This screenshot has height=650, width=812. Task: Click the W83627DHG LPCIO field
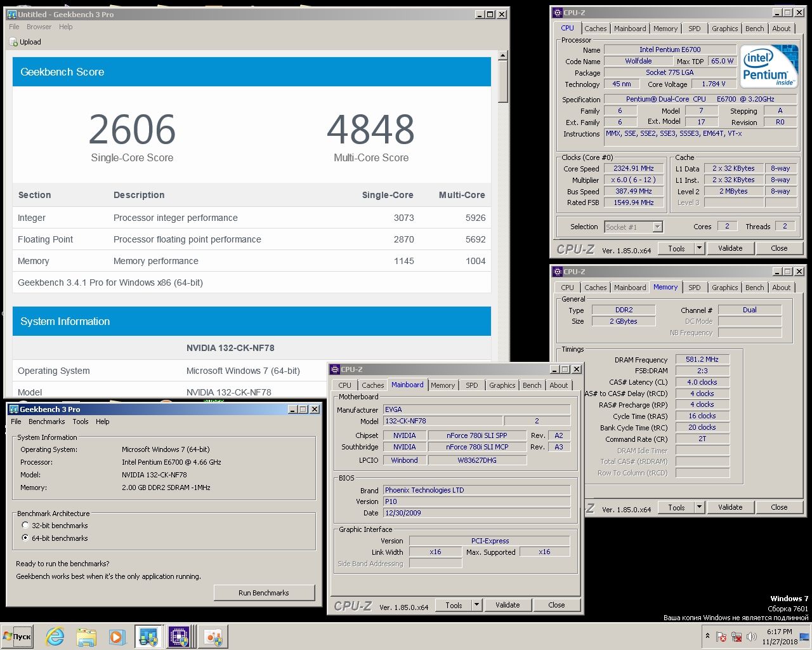pyautogui.click(x=477, y=460)
